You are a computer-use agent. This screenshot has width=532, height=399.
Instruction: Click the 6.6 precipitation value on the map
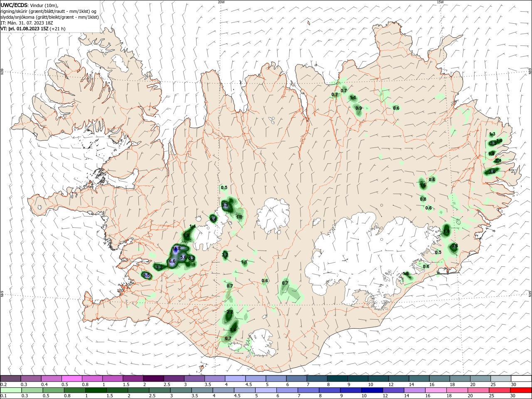[x=172, y=261]
